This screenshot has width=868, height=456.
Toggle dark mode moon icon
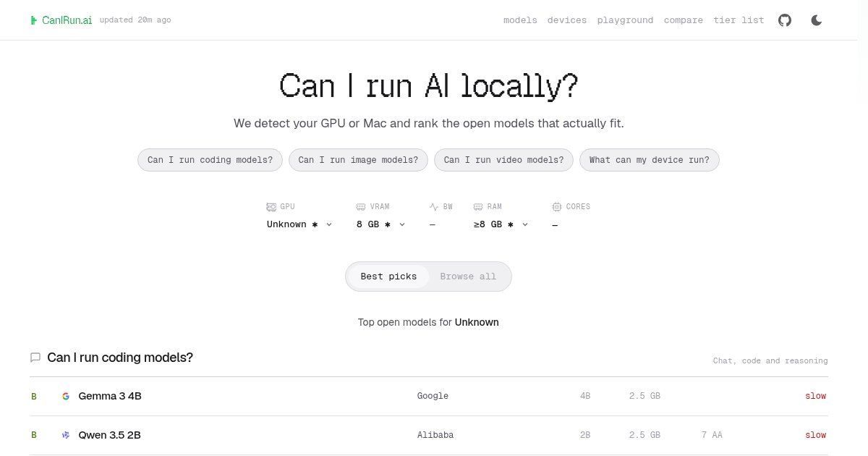(x=817, y=20)
